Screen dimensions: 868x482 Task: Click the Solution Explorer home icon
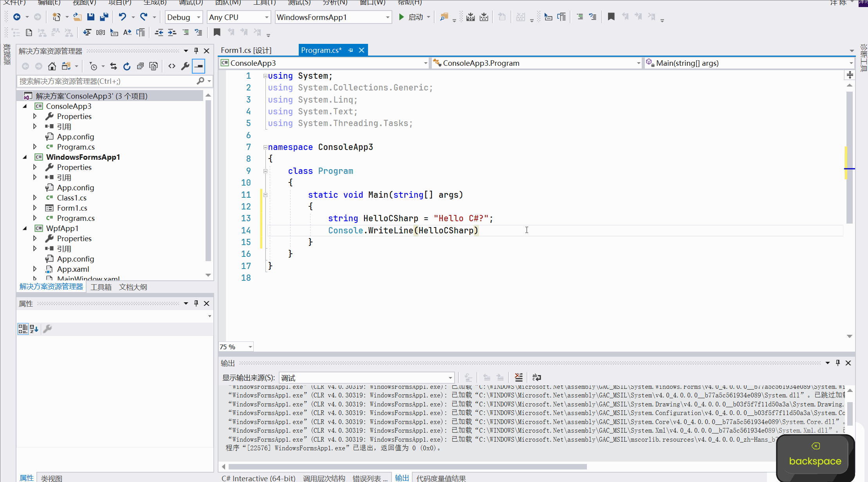52,66
